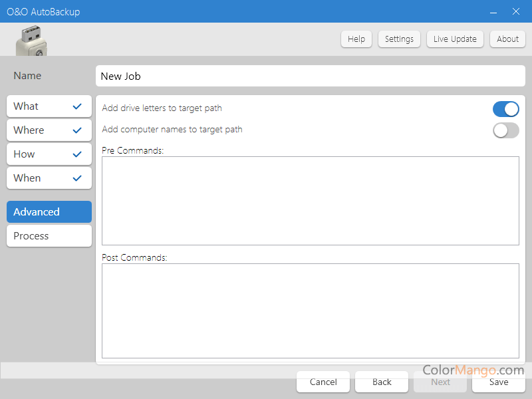Click the checkmark icon beside Where
Viewport: 532px width, 399px height.
point(77,130)
